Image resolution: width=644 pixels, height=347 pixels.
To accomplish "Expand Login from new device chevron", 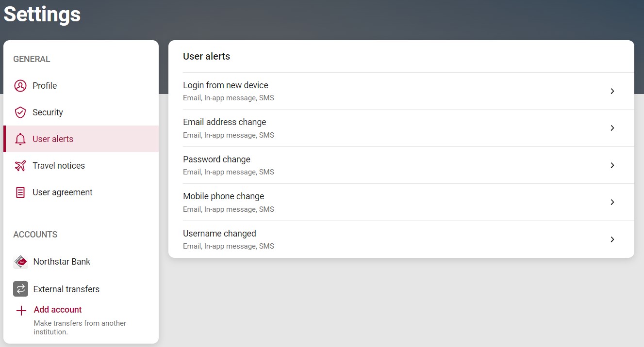I will tap(612, 91).
